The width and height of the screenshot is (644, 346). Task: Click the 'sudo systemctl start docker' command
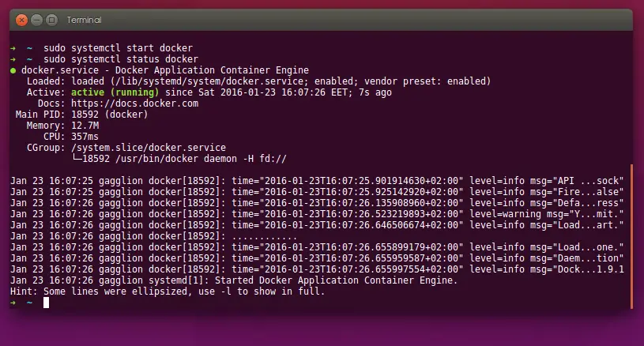coord(119,48)
